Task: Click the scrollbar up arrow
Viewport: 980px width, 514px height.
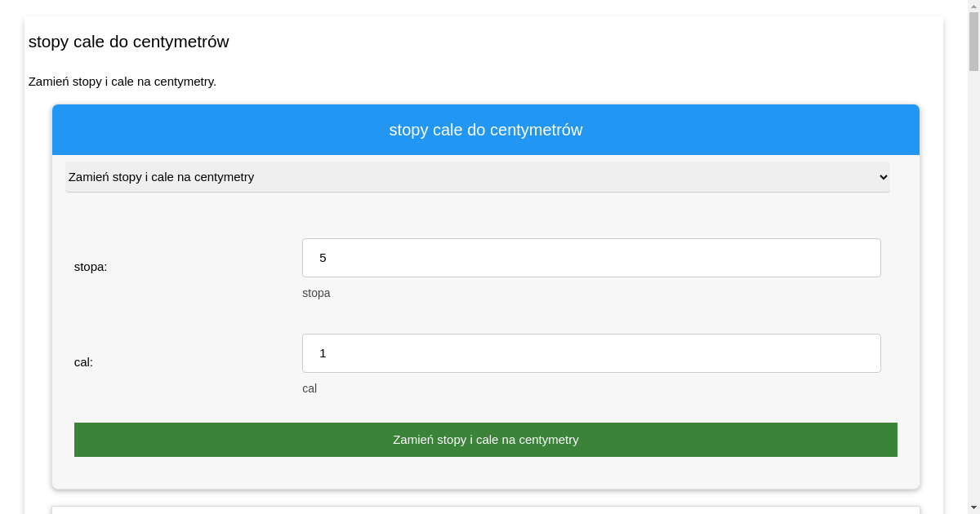Action: [973, 5]
